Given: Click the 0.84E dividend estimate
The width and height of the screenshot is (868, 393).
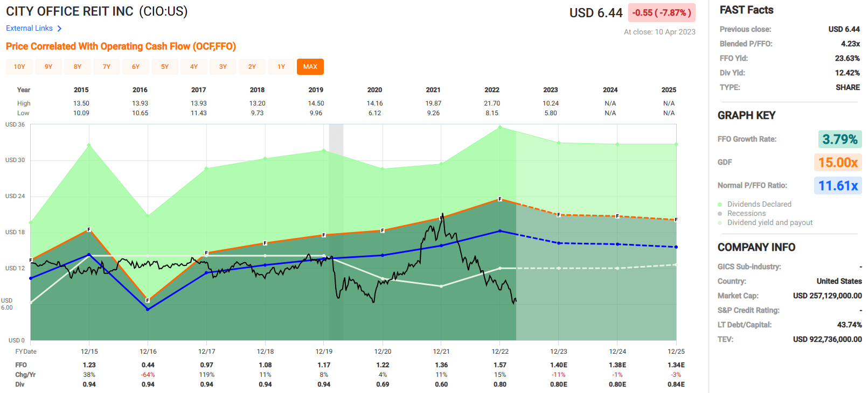Looking at the screenshot, I should [676, 384].
